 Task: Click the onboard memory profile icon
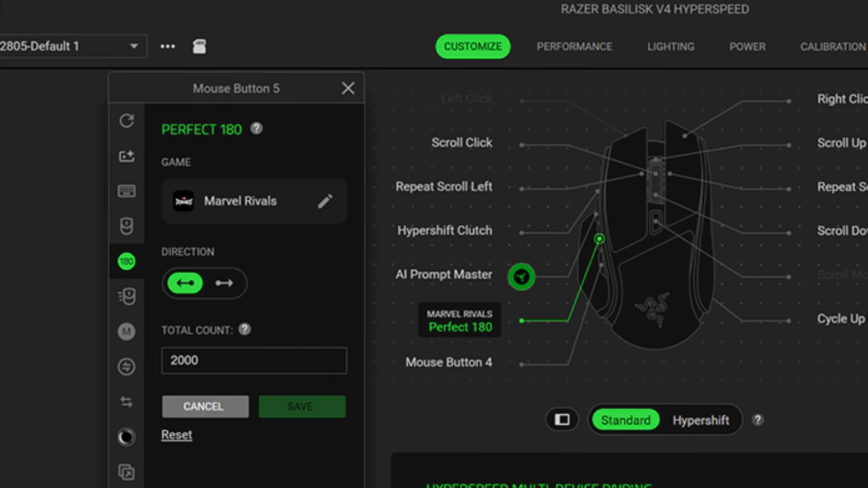click(199, 46)
